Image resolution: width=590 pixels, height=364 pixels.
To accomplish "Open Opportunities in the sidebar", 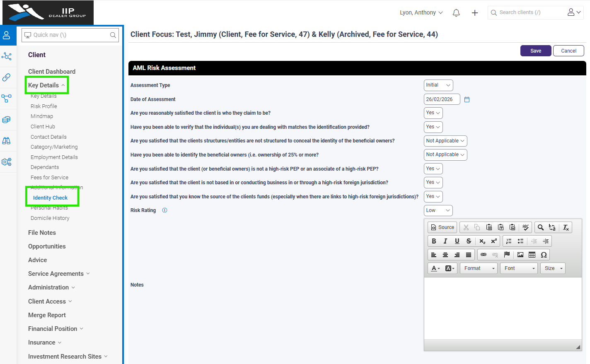I will coord(47,246).
